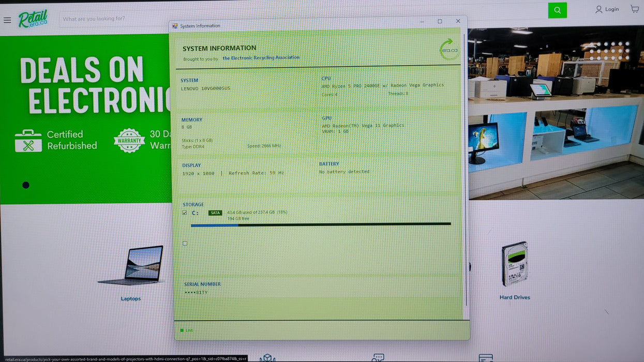This screenshot has width=644, height=362.
Task: Toggle the C: drive checkbox
Action: coord(185,213)
